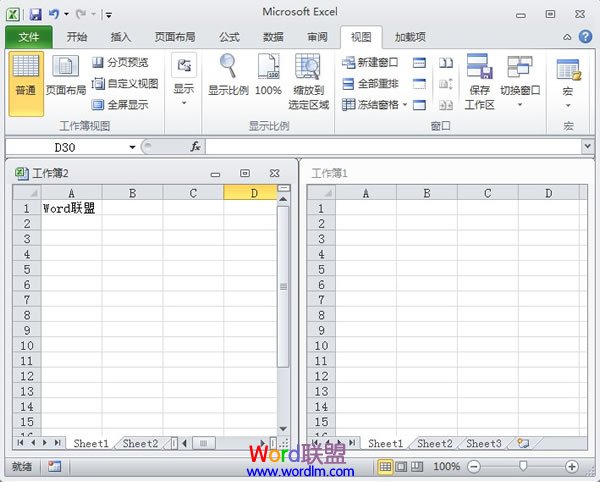
Task: Click Save Workspace (保存工作区)
Action: pyautogui.click(x=479, y=82)
